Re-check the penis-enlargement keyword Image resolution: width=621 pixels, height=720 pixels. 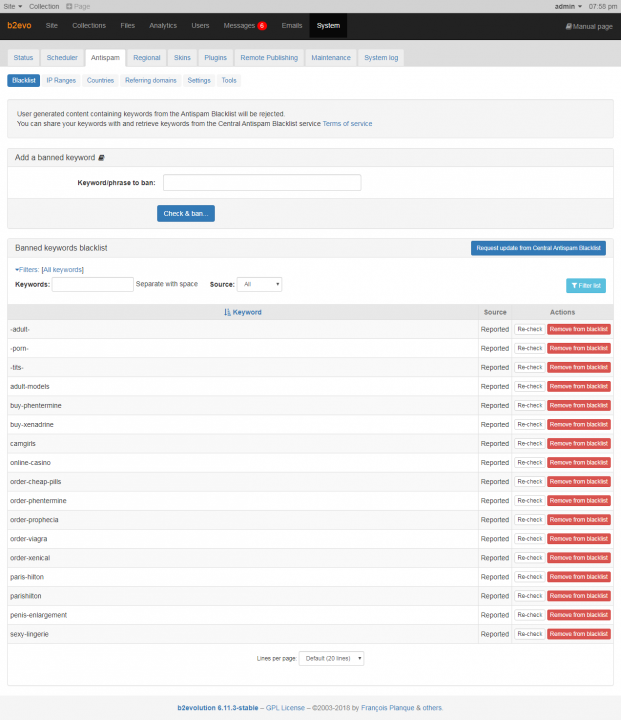(x=530, y=615)
